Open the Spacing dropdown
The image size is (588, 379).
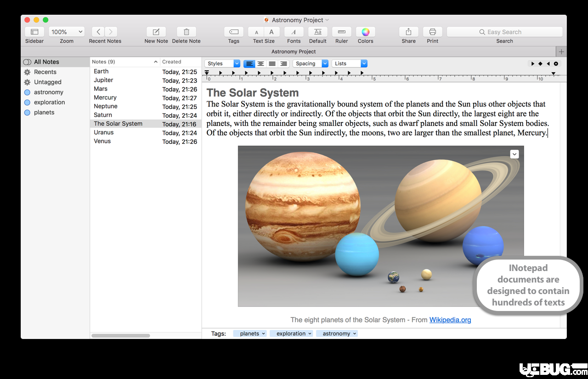[x=311, y=63]
